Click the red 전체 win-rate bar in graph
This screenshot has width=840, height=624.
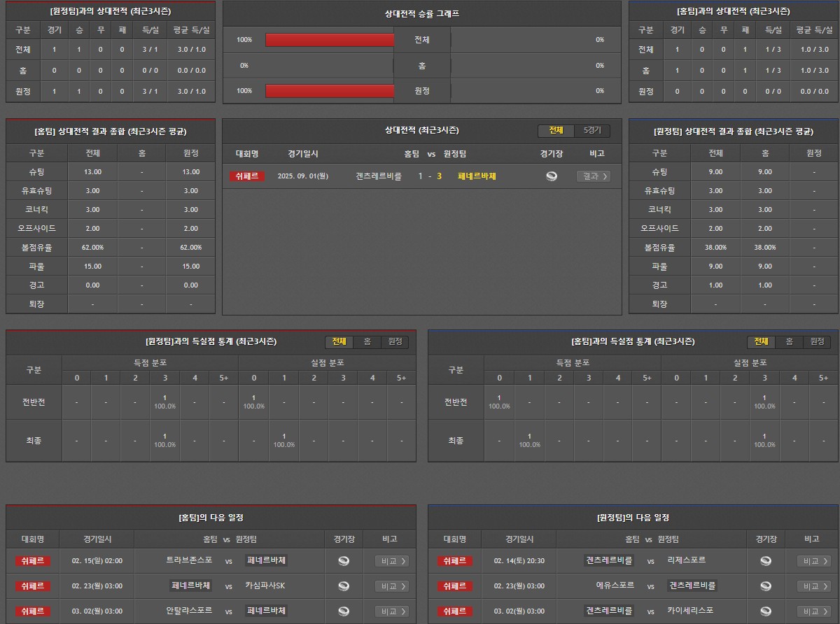pos(330,40)
